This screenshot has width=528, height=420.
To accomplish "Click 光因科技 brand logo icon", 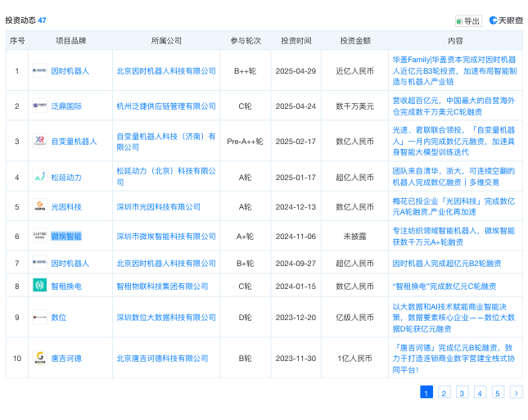I will tap(39, 207).
